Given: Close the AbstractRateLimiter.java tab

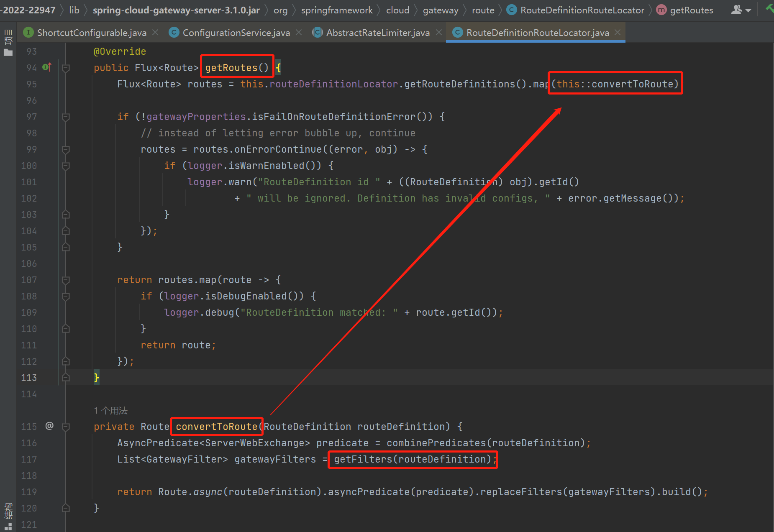Looking at the screenshot, I should pyautogui.click(x=438, y=32).
